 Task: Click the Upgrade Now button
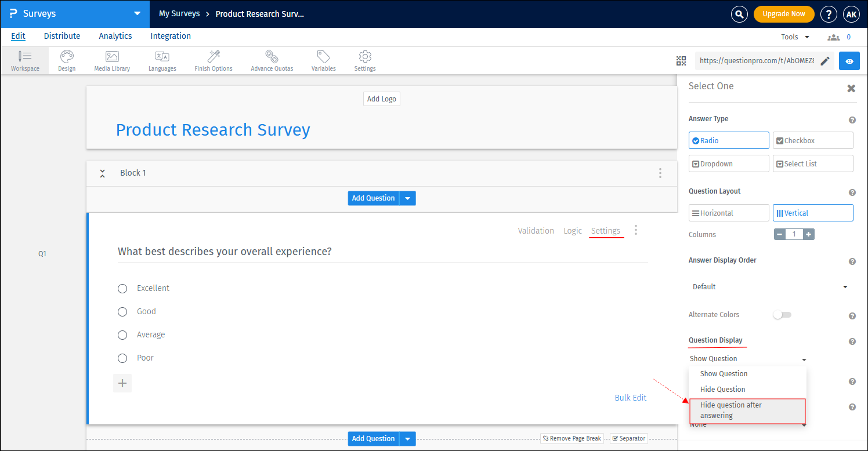[784, 13]
